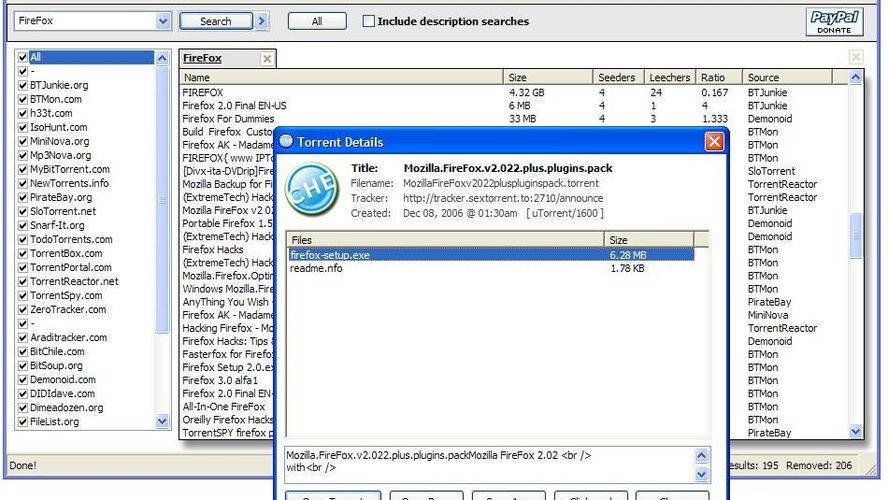The height and width of the screenshot is (500, 888).
Task: Sort results by Seeders column
Action: 618,78
